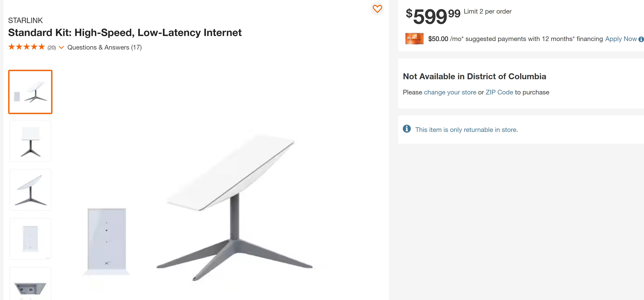The image size is (644, 300).
Task: Click the router in the main product image
Action: [107, 240]
